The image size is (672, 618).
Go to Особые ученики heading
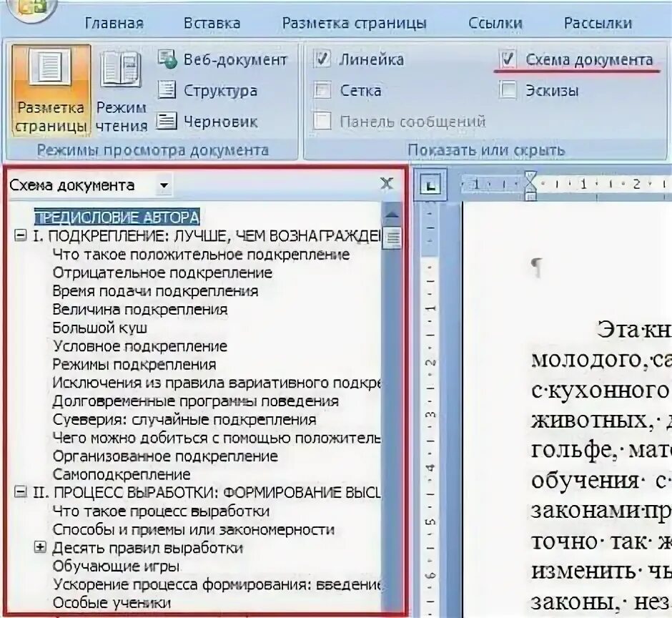[112, 603]
